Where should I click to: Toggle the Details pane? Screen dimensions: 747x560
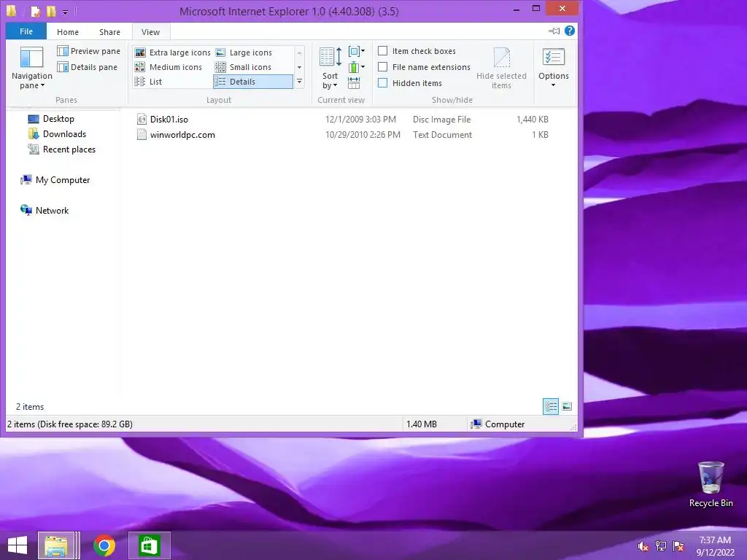click(88, 67)
